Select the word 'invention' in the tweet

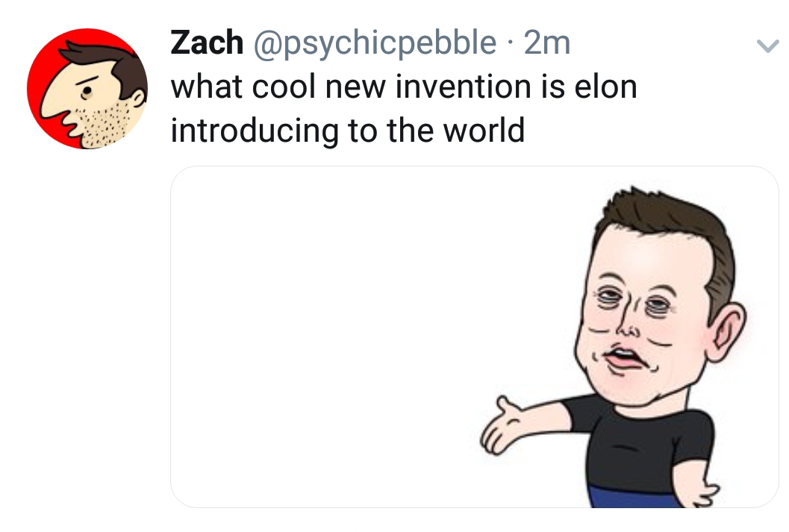tap(464, 87)
